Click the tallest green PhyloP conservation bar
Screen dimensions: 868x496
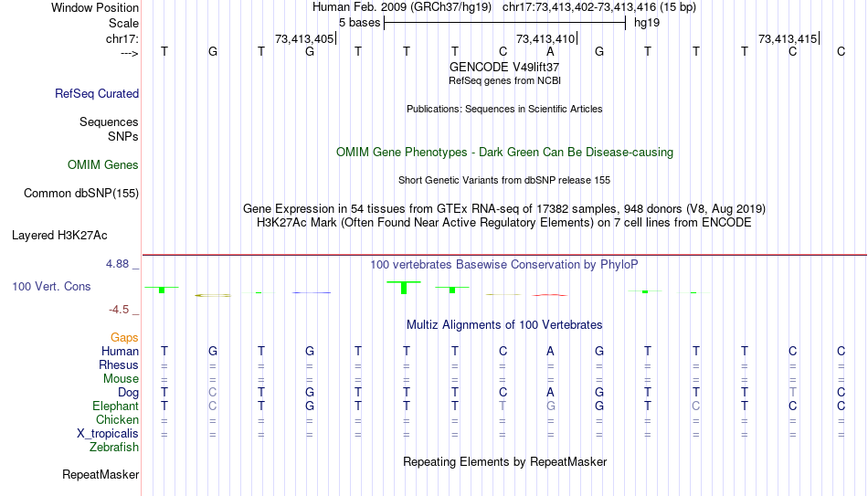(404, 288)
